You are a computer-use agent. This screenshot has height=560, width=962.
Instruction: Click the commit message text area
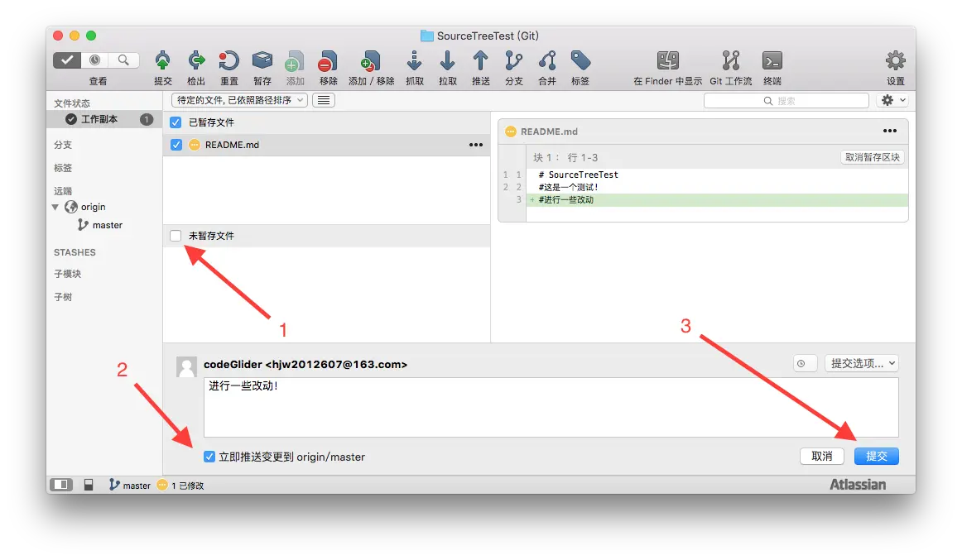551,407
